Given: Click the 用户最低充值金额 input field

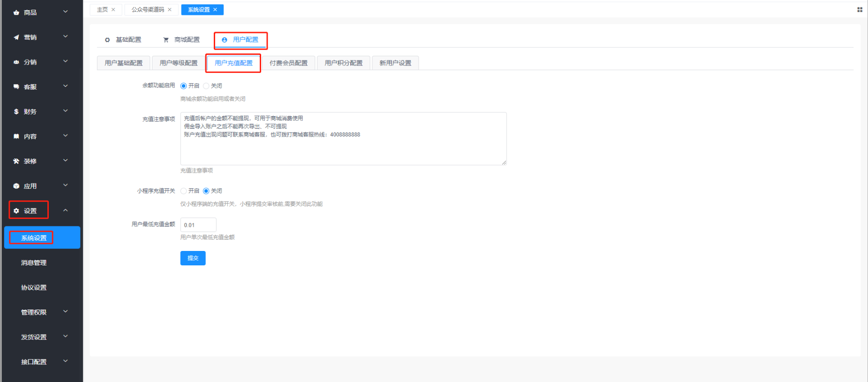Looking at the screenshot, I should 198,225.
